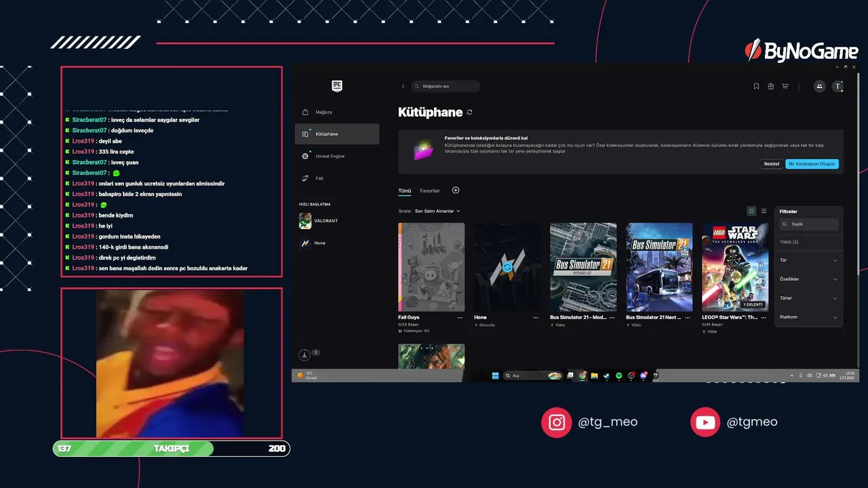868x488 pixels.
Task: Open Bus Simulator 21 Mod three-dot menu
Action: (612, 317)
